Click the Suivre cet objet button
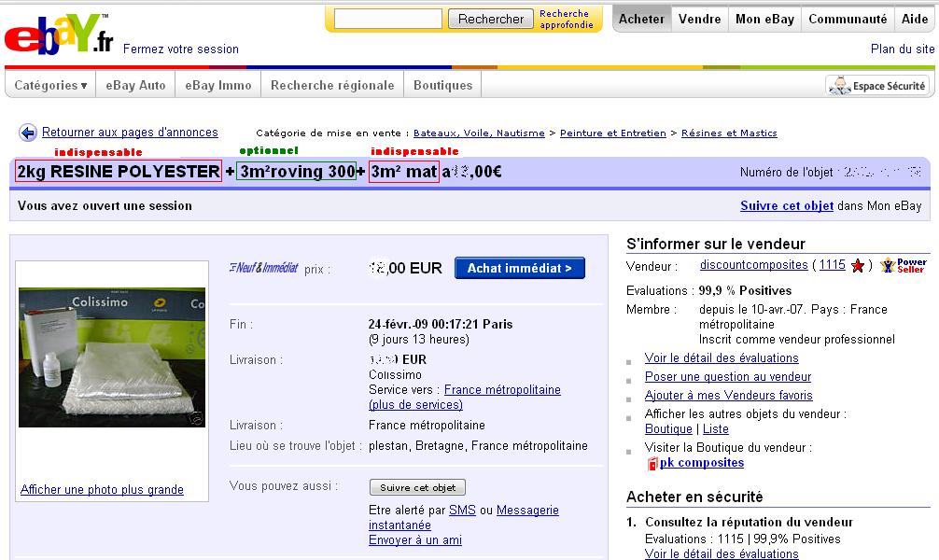This screenshot has width=939, height=560. (417, 487)
